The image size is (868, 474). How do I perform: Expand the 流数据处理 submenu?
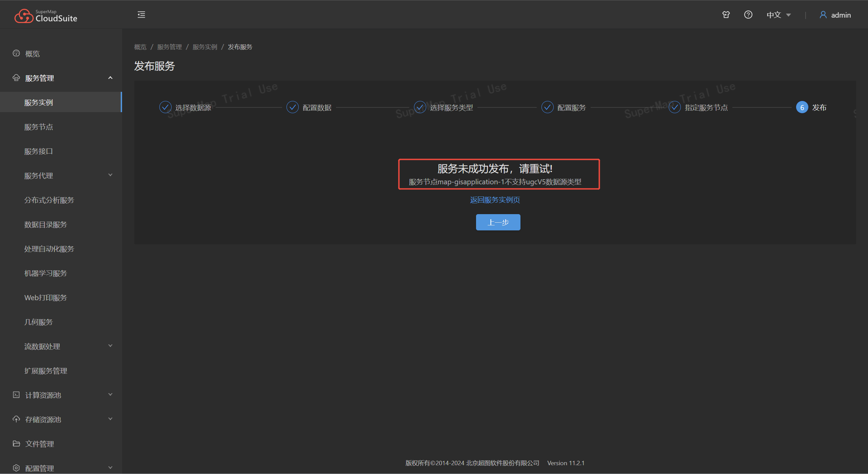[110, 346]
